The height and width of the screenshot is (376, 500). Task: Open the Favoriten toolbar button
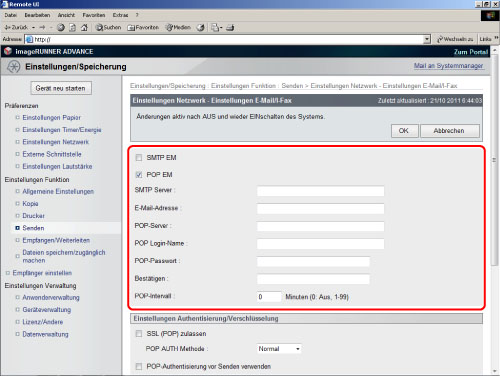click(143, 28)
